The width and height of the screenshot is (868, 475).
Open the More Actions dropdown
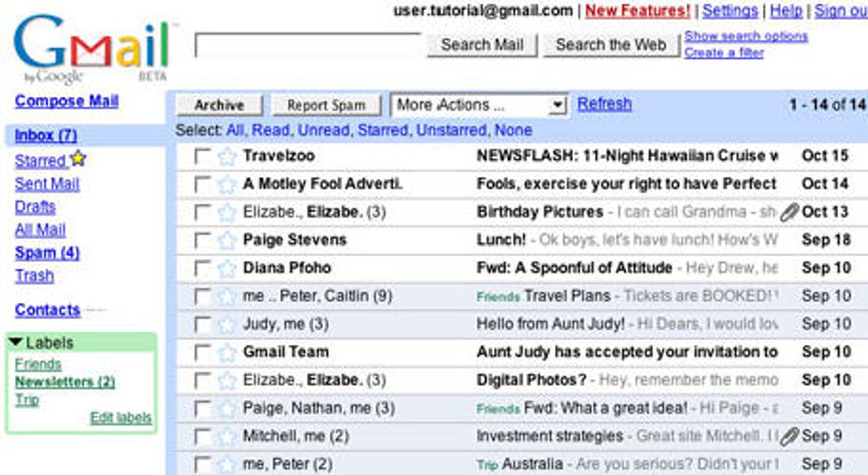click(479, 105)
